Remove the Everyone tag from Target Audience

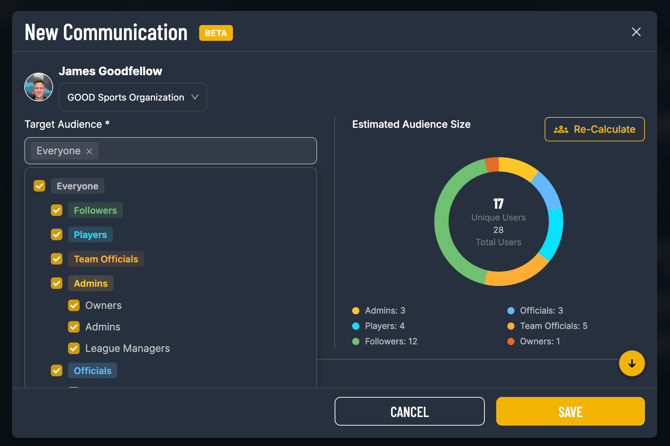[89, 151]
